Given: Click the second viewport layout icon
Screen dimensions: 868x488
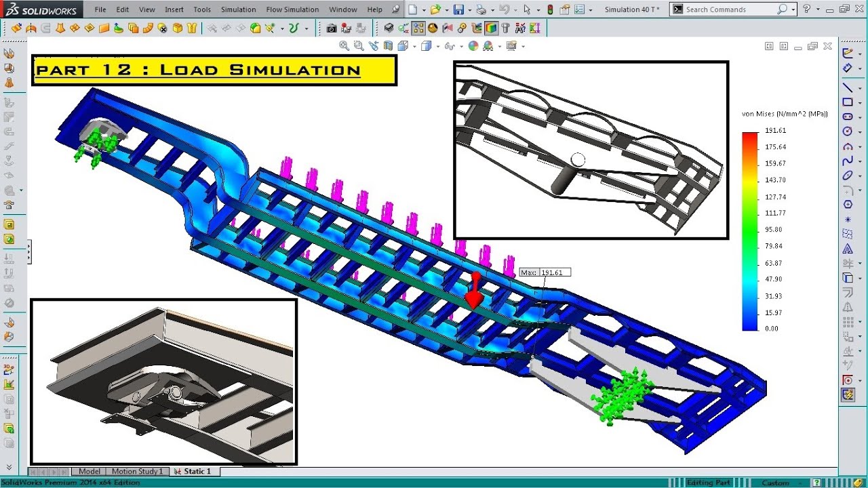Looking at the screenshot, I should 784,46.
